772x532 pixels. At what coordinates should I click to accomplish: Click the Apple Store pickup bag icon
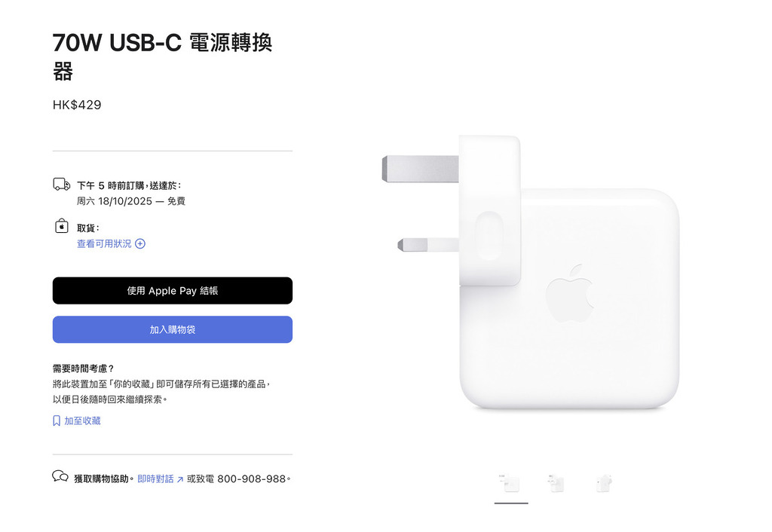click(62, 226)
